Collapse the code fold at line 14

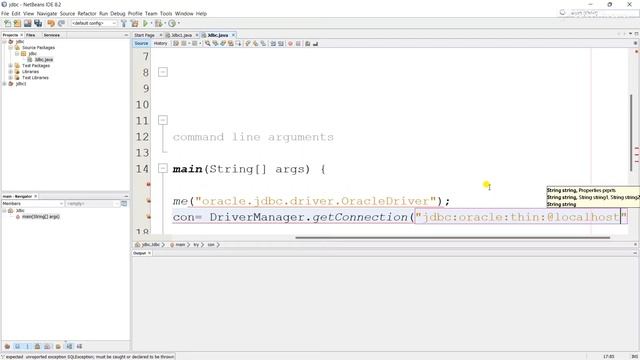click(162, 168)
